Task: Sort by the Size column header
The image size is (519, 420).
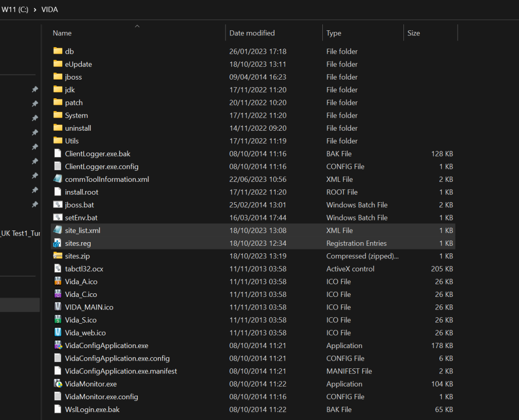Action: [x=414, y=33]
